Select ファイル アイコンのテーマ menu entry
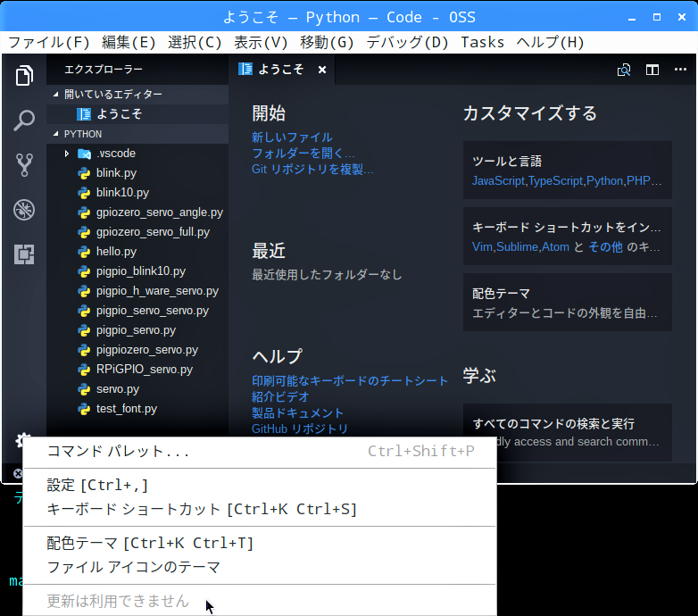Image resolution: width=698 pixels, height=616 pixels. coord(260,567)
